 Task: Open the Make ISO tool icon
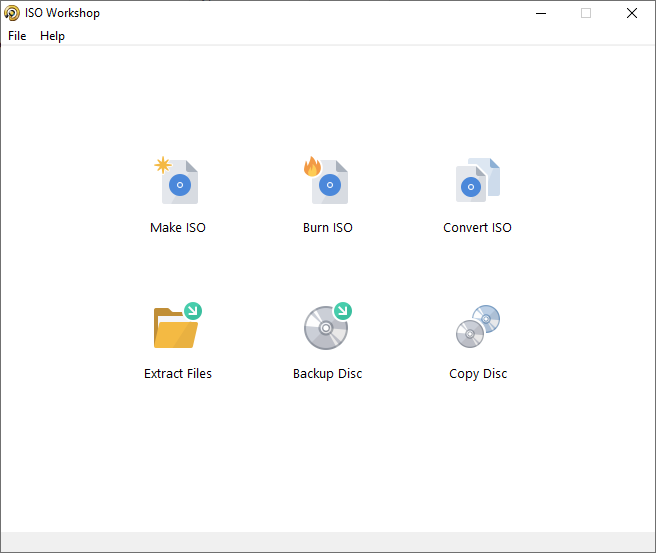pos(177,181)
